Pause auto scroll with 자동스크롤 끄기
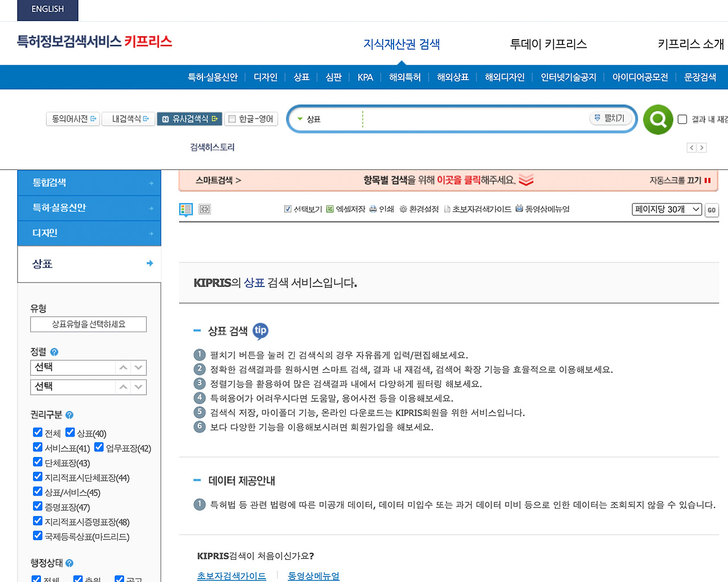Viewport: 728px width, 582px height. [680, 180]
